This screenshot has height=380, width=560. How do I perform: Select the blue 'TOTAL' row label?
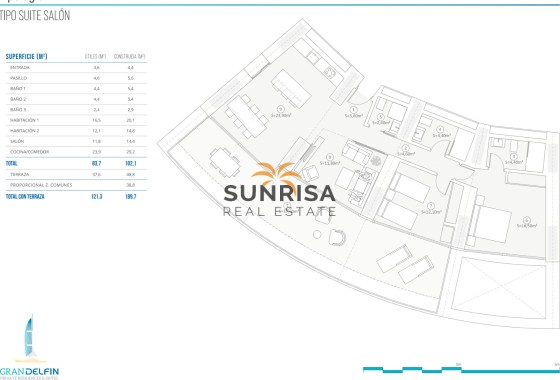pyautogui.click(x=11, y=163)
